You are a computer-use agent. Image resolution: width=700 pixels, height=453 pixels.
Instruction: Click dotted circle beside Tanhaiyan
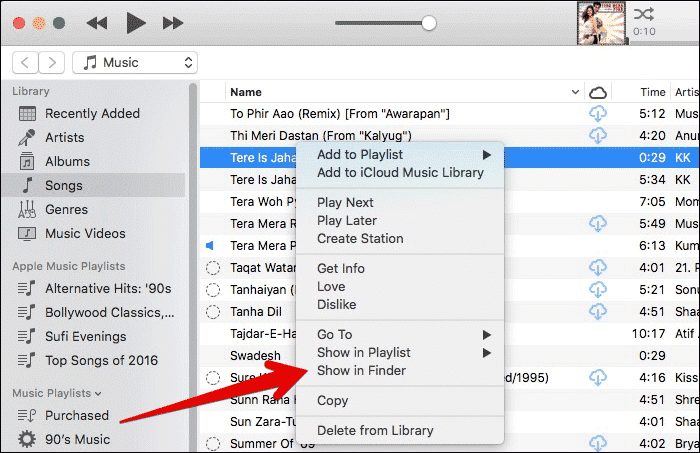point(213,290)
